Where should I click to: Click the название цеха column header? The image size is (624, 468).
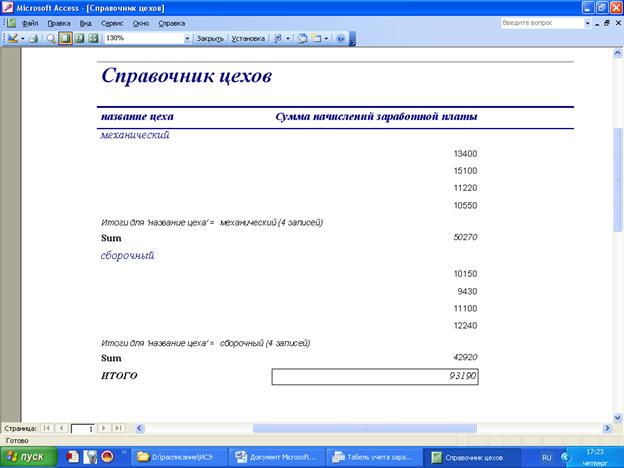[x=137, y=117]
